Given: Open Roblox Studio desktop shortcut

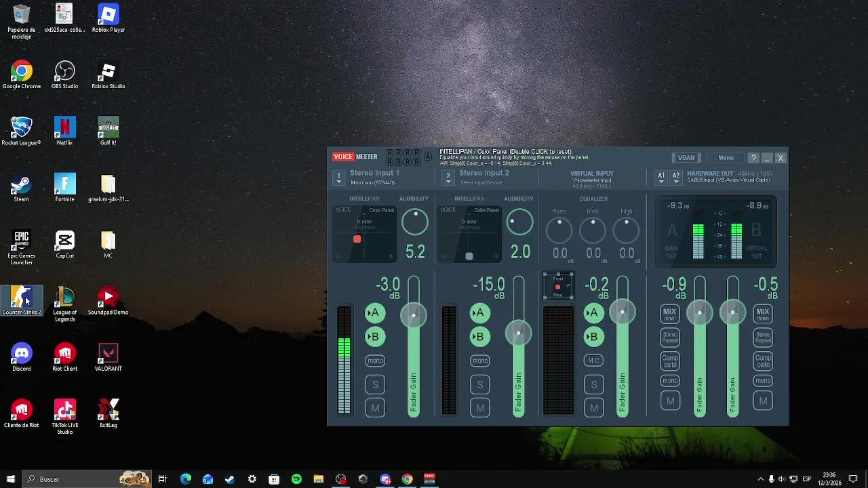Looking at the screenshot, I should pos(108,75).
